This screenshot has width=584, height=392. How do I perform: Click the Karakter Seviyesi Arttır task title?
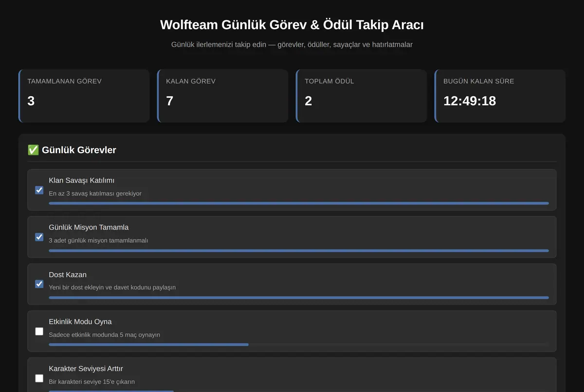86,369
